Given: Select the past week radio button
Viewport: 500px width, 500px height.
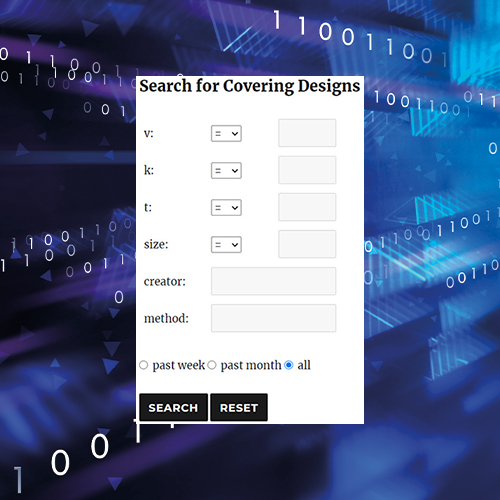Looking at the screenshot, I should [x=144, y=365].
